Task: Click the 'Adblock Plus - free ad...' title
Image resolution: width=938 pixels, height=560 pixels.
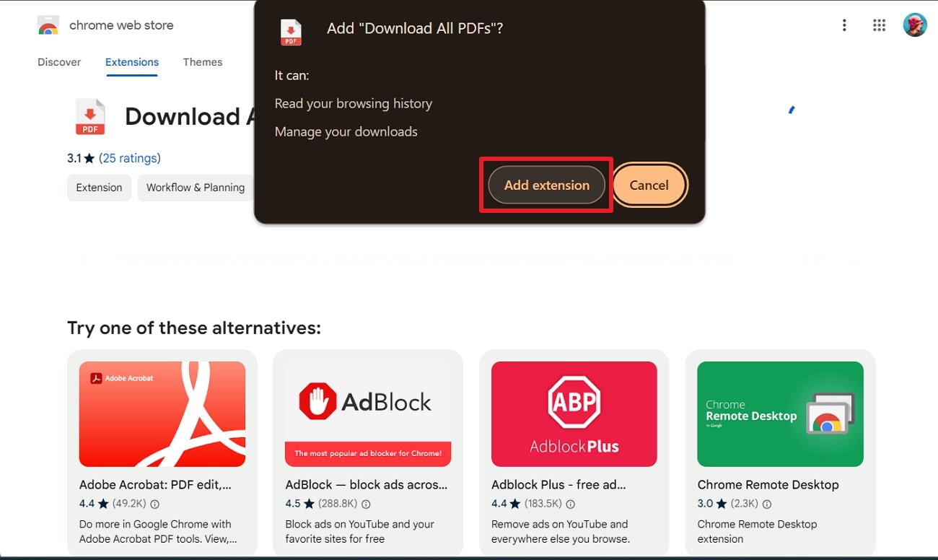Action: 558,485
